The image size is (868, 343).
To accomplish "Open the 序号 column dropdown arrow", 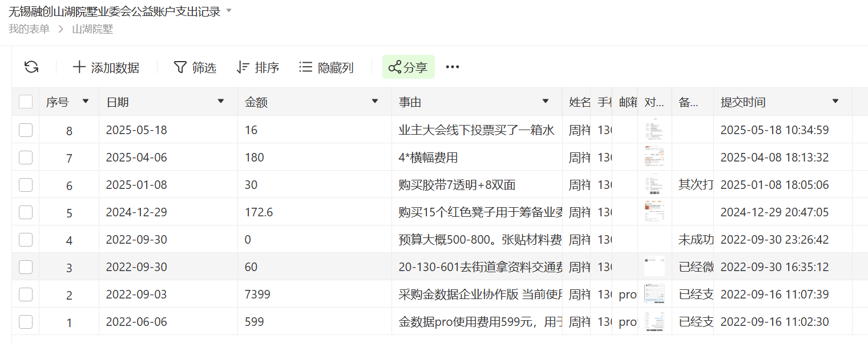I will point(86,102).
